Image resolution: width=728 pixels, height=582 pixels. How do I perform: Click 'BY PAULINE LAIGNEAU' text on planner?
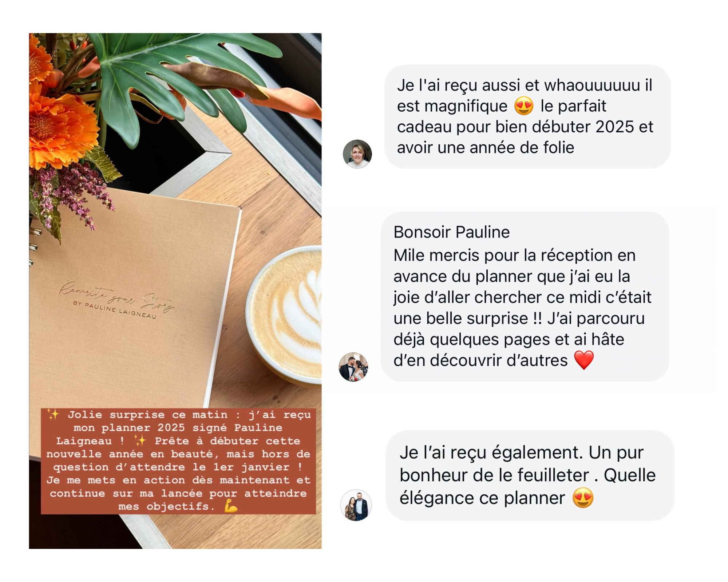tap(115, 310)
